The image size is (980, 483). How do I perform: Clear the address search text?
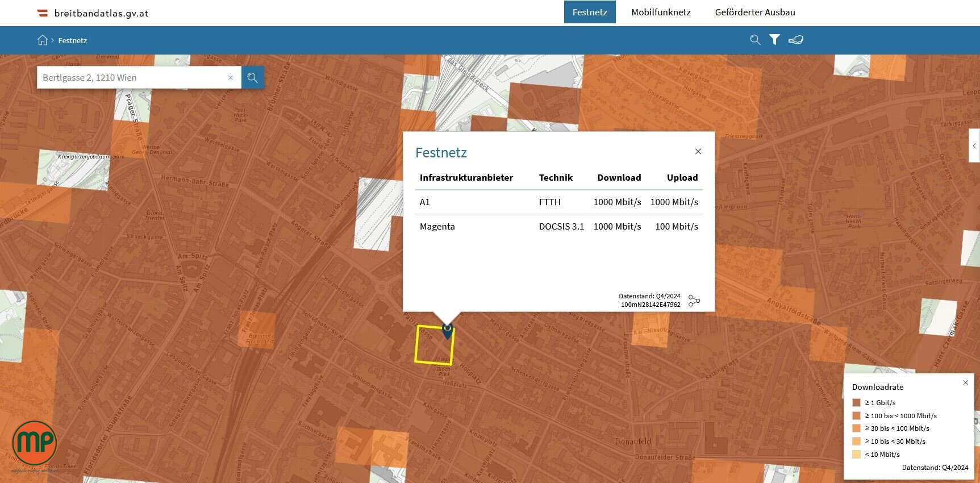point(230,77)
